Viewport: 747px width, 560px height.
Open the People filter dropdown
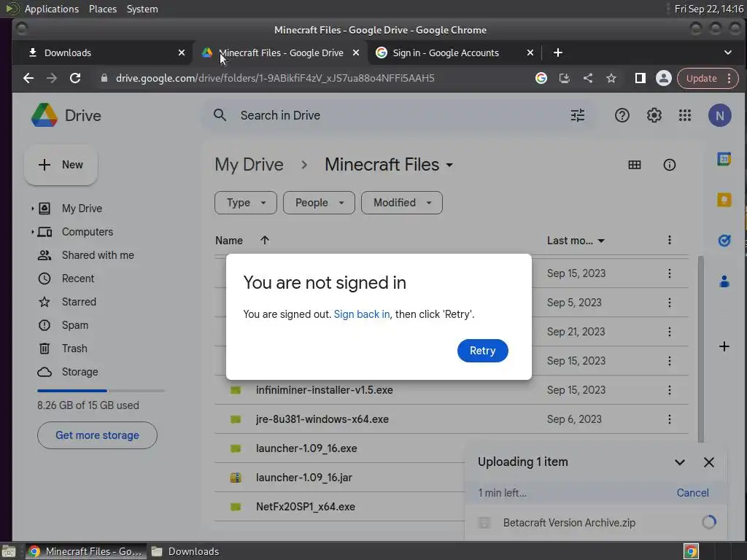(319, 203)
